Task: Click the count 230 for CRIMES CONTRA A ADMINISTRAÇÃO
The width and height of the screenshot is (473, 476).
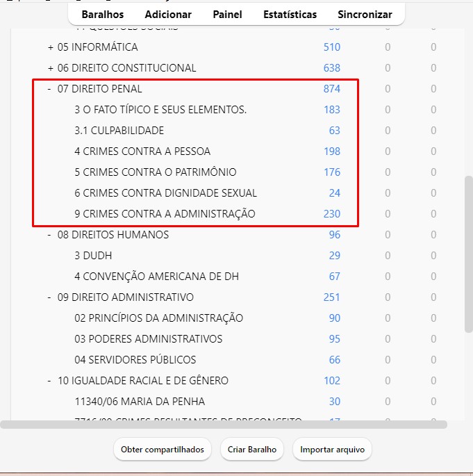Action: (331, 214)
